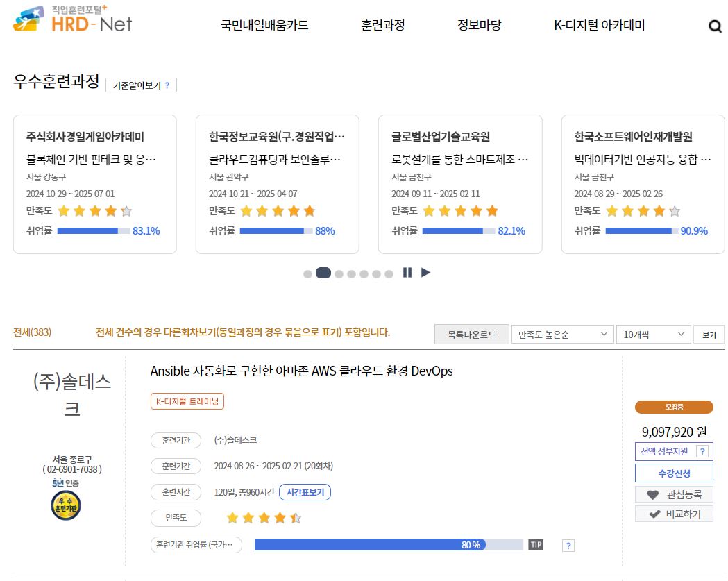
Task: Click the K-디지털 트레이닝 tag
Action: 187,401
